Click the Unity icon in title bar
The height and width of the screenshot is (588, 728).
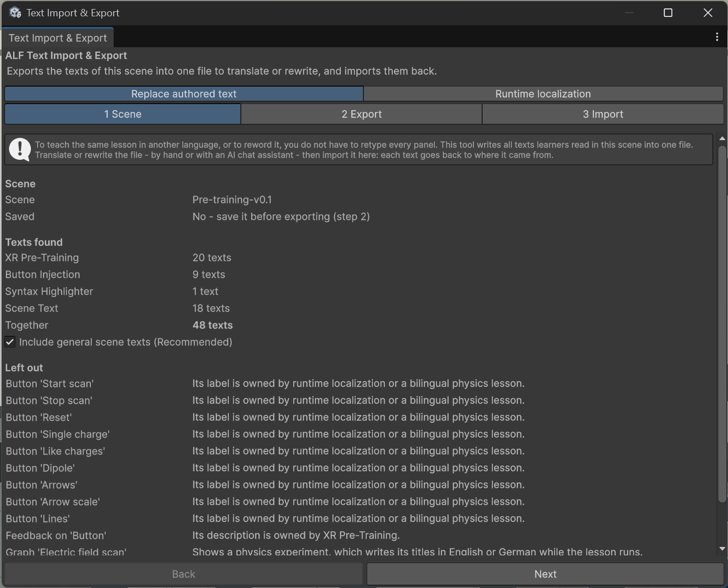coord(15,12)
